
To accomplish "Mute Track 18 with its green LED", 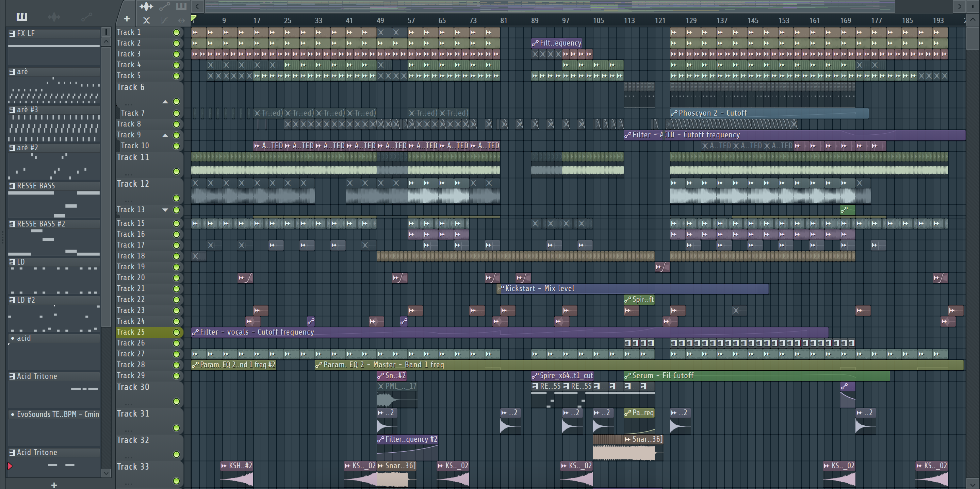I will coord(176,256).
